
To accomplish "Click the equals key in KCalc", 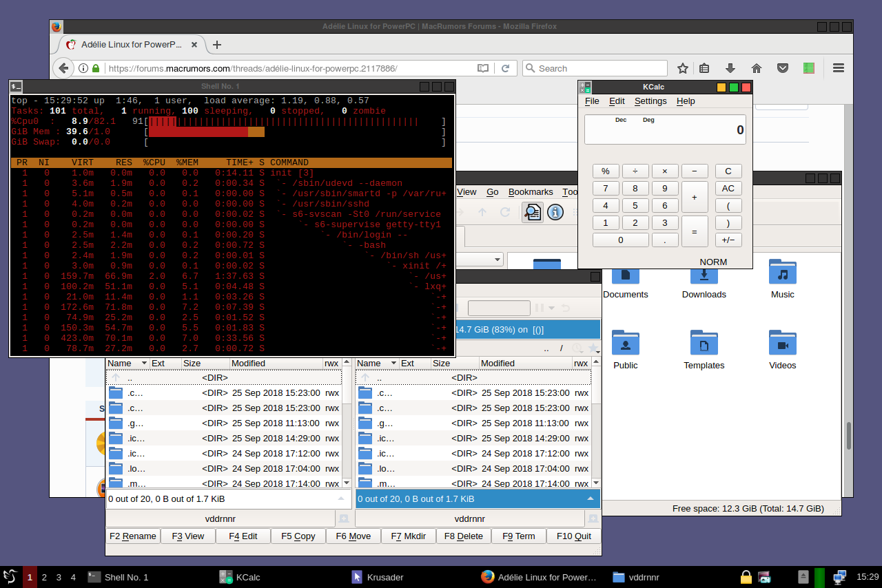I will (x=695, y=231).
